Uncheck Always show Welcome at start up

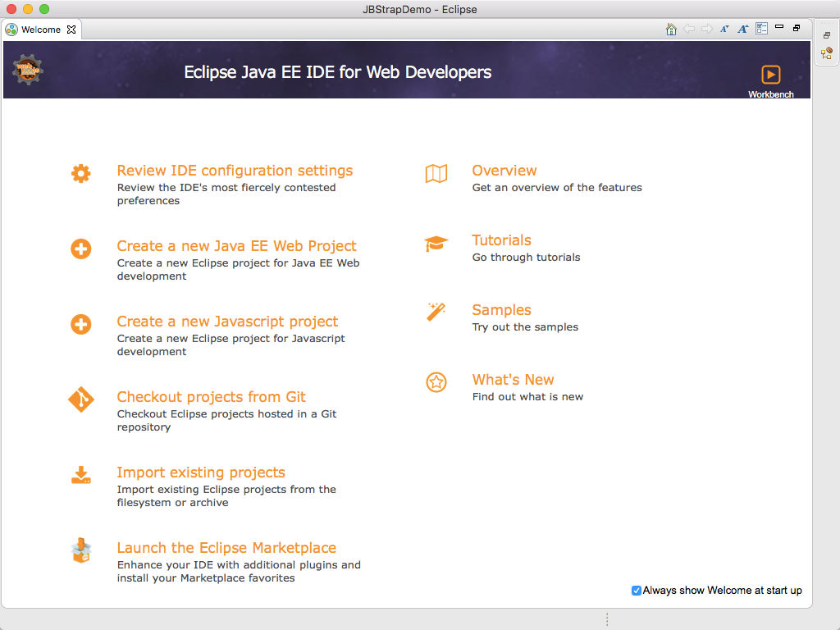pos(637,591)
